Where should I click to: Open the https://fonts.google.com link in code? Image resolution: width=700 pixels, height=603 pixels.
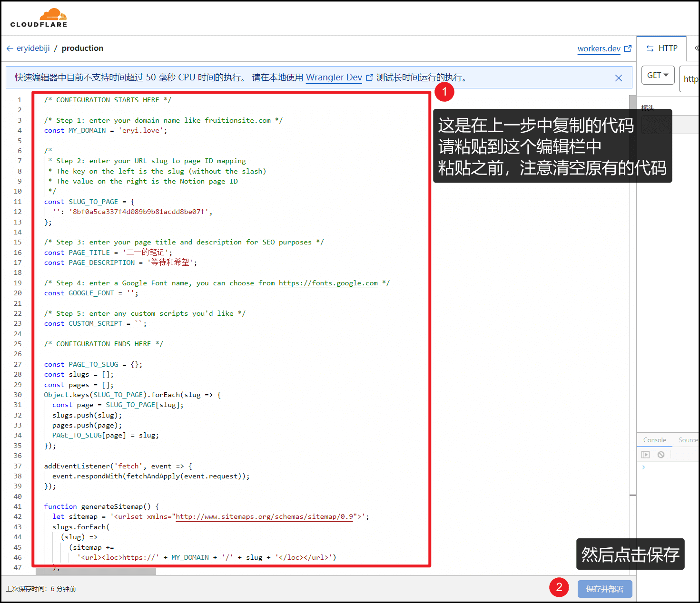coord(328,283)
